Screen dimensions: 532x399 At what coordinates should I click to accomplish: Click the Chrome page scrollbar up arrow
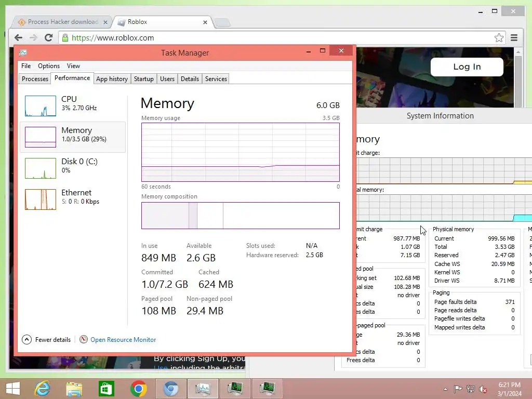pyautogui.click(x=518, y=52)
